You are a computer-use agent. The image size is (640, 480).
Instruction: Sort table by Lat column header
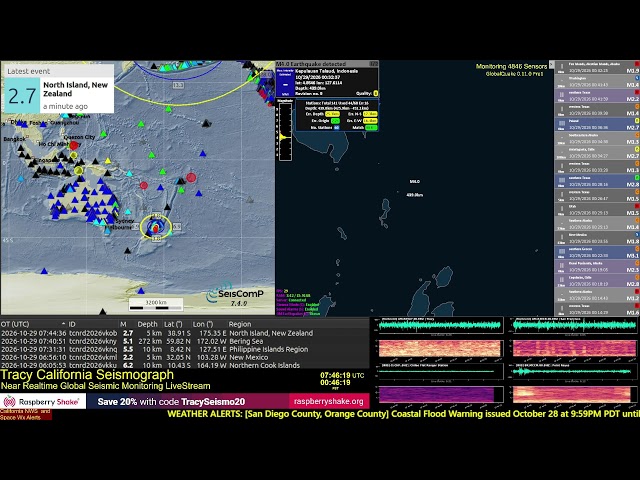(x=173, y=324)
